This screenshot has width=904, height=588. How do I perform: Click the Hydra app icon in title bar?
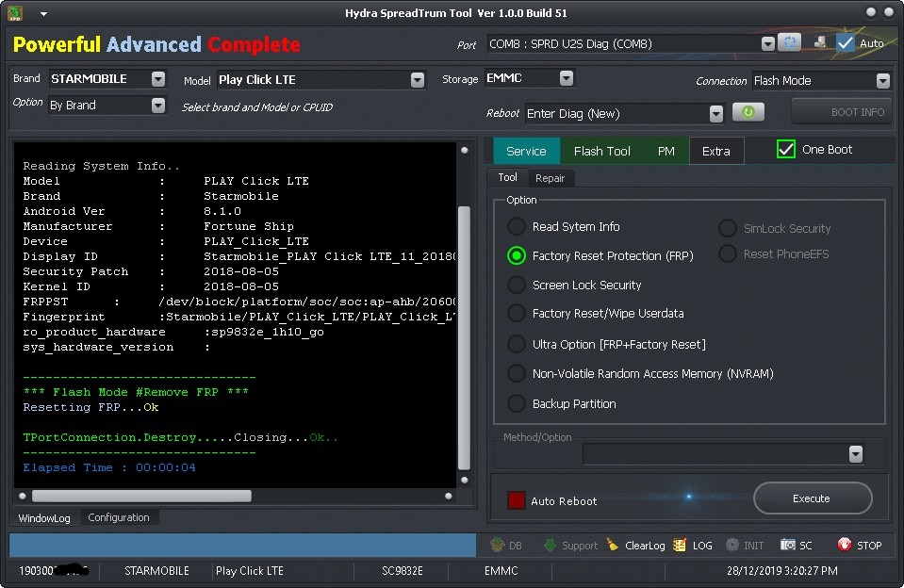click(15, 12)
